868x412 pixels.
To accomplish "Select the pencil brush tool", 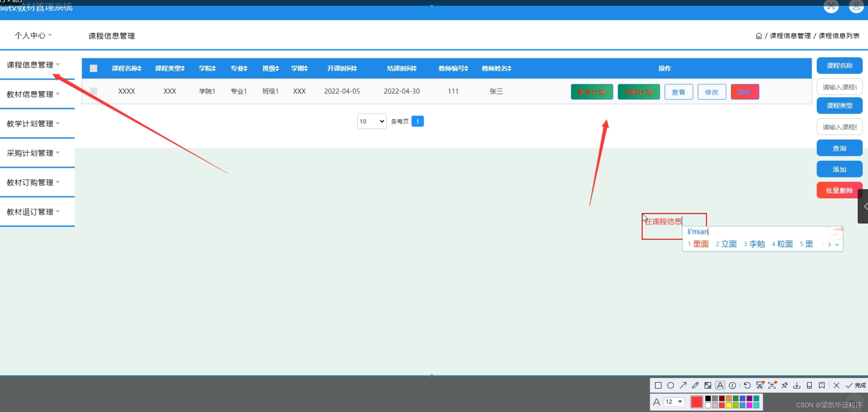I will 695,385.
